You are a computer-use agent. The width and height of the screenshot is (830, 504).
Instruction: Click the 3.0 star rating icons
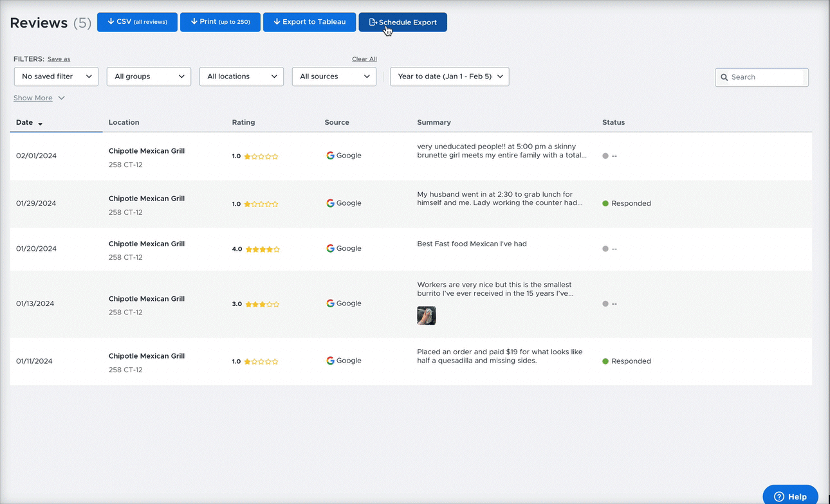pos(263,304)
